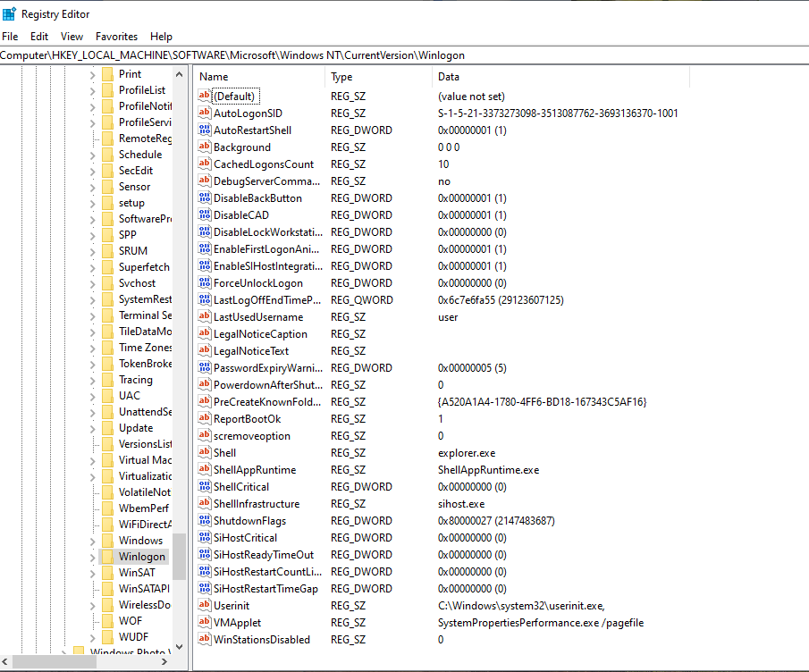Screen dimensions: 809x672
Task: Click the Winlogon folder icon in the tree
Action: pos(108,557)
